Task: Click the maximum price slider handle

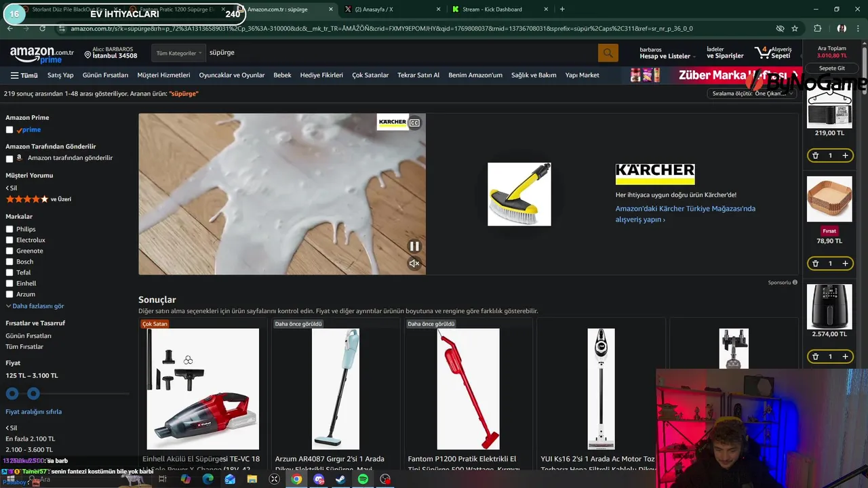Action: point(33,393)
